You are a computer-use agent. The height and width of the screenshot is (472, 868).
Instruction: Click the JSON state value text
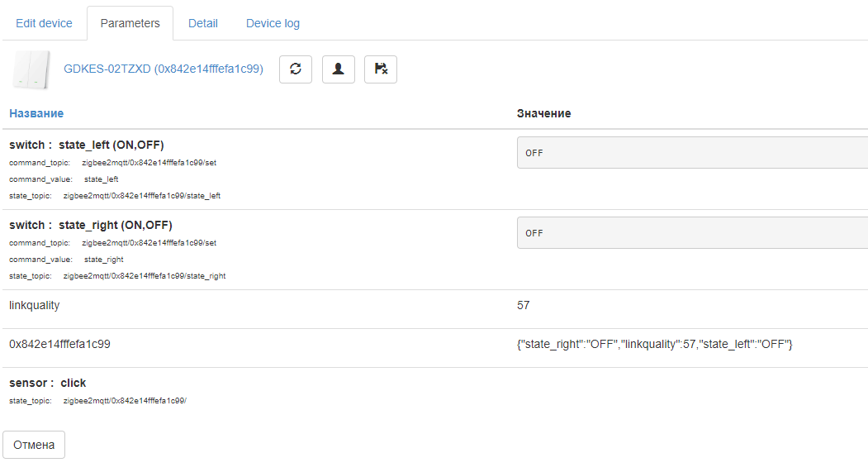(x=654, y=344)
